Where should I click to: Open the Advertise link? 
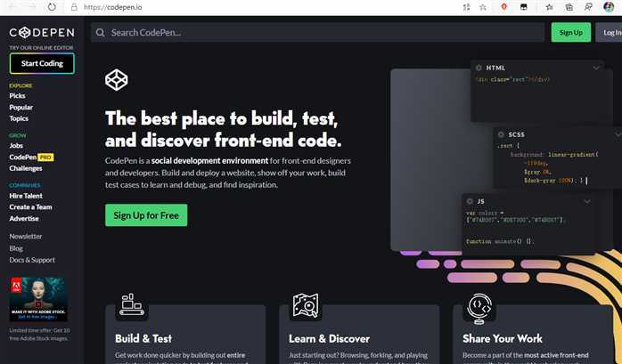(24, 218)
